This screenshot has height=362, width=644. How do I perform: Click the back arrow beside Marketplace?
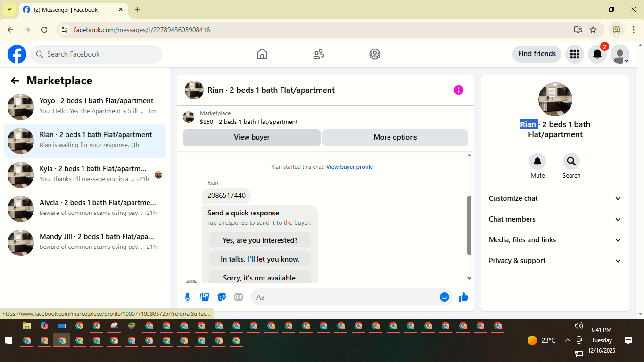[15, 81]
